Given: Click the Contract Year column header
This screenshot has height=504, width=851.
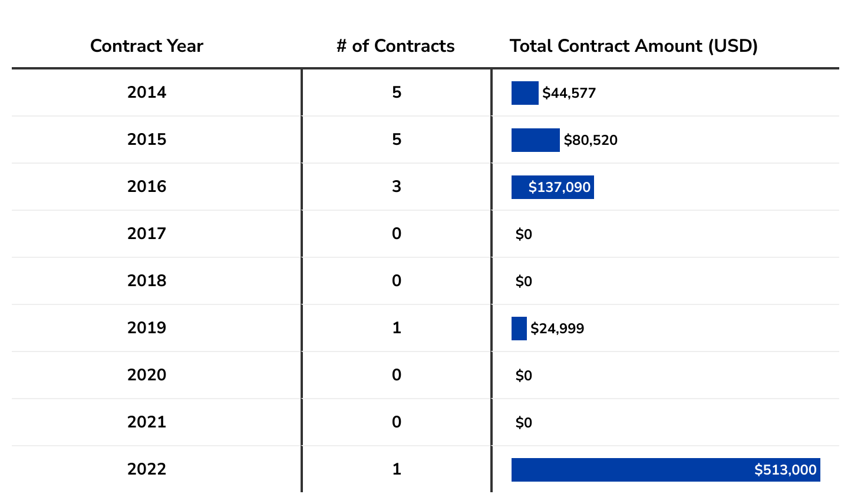Looking at the screenshot, I should click(x=147, y=46).
